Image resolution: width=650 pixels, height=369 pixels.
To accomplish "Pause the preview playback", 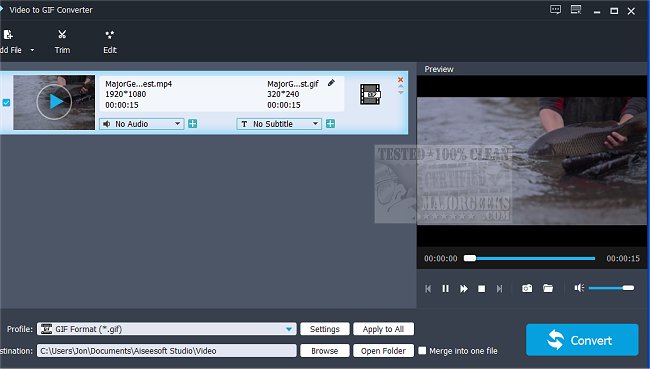I will (x=446, y=288).
